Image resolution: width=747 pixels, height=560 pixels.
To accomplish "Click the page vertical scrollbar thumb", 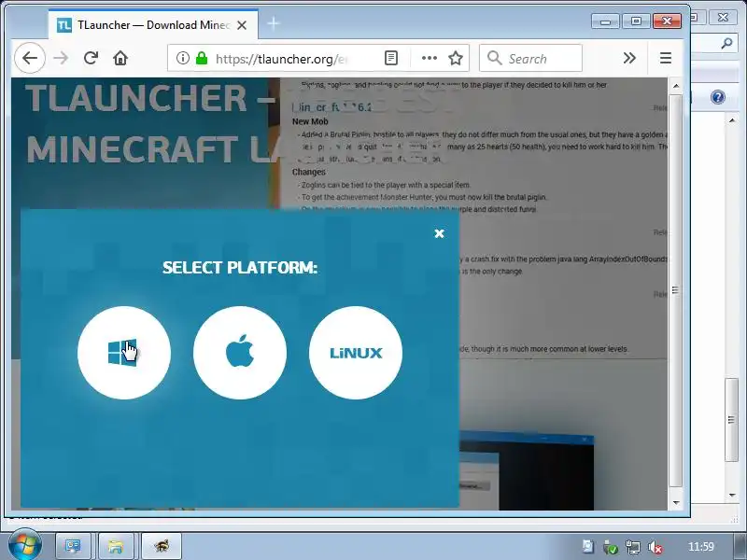I will pos(675,290).
